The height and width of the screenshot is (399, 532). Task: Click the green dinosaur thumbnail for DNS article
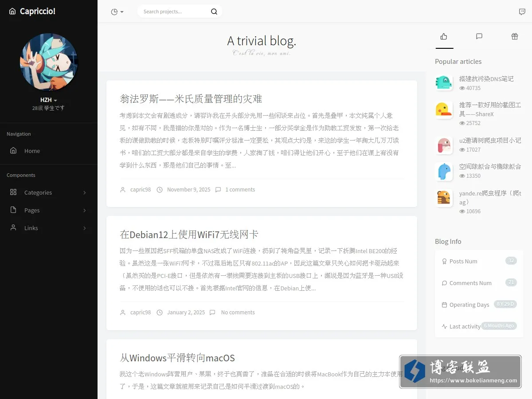tap(444, 83)
